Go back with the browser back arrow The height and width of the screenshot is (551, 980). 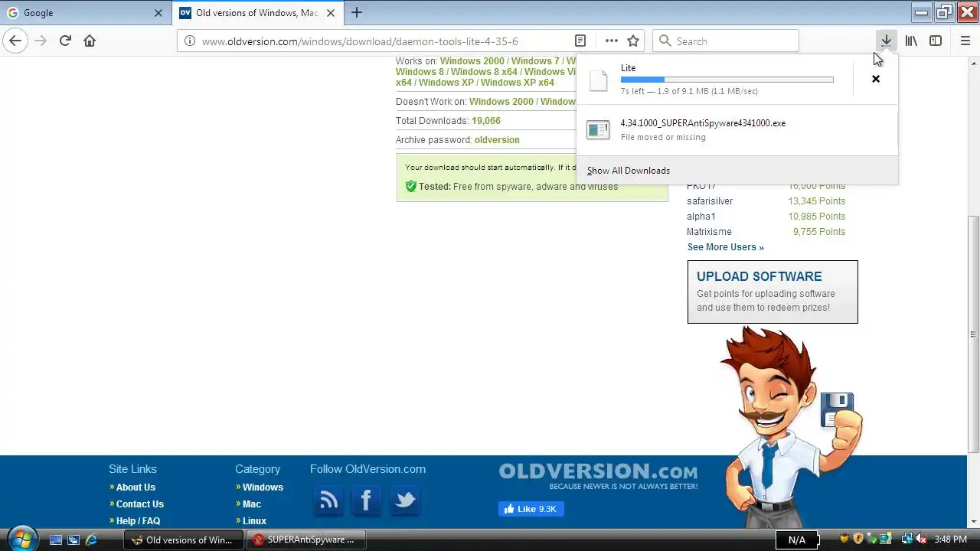(15, 41)
